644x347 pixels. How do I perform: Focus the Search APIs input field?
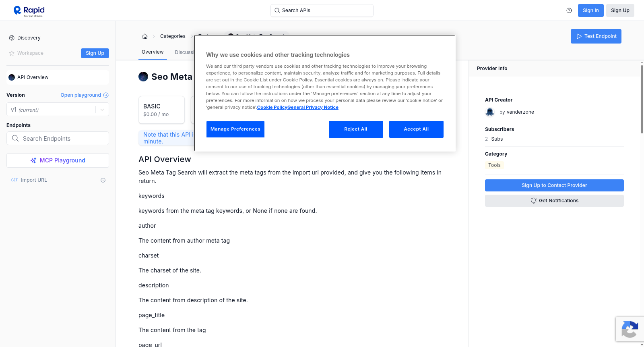point(322,10)
